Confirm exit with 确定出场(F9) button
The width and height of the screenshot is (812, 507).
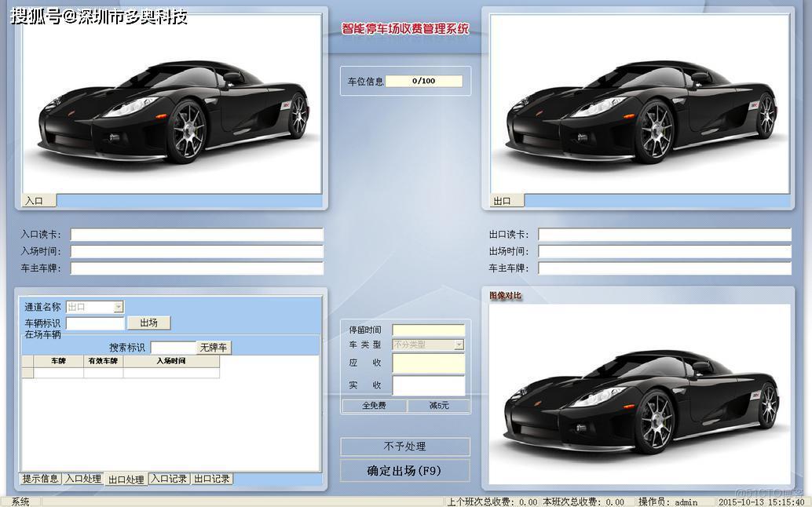pos(404,471)
